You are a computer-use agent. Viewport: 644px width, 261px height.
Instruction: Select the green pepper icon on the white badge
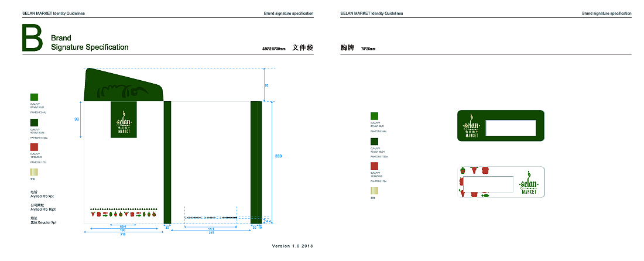[x=463, y=170]
